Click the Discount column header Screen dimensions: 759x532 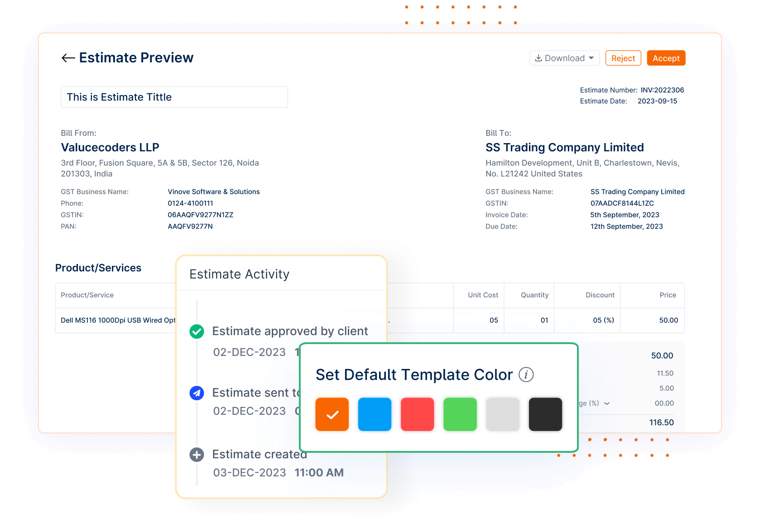(600, 295)
